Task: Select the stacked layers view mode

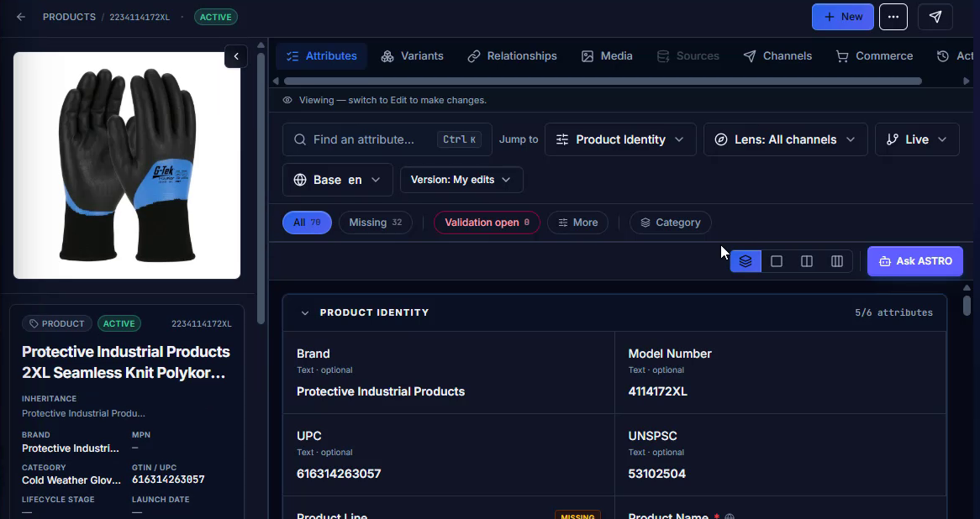Action: (746, 261)
